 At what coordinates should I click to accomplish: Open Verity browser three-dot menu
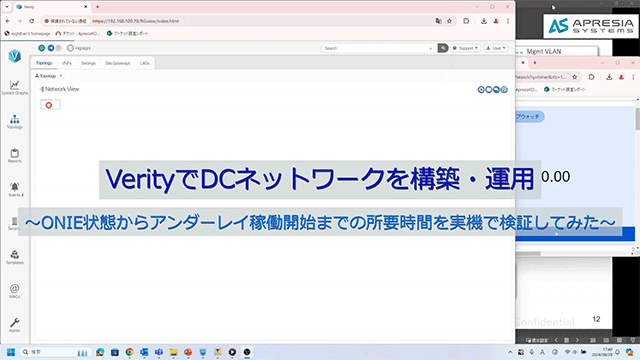pos(508,21)
